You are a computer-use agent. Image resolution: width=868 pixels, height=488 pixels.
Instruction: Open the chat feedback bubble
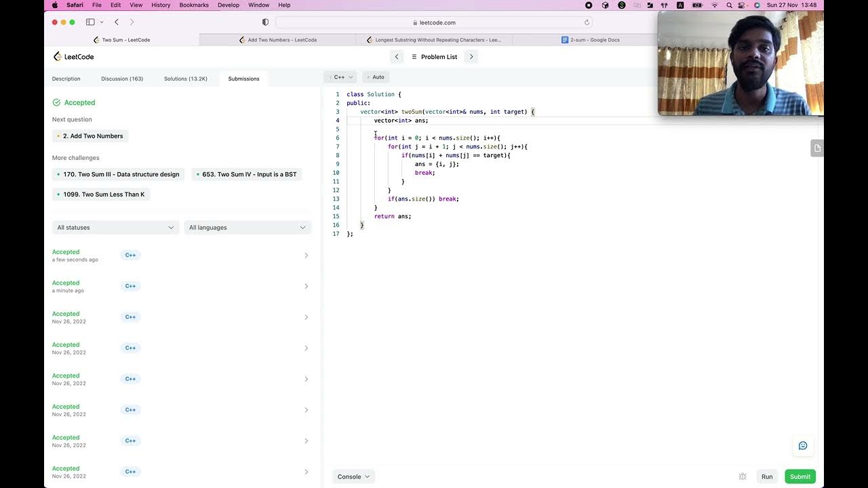tap(803, 445)
